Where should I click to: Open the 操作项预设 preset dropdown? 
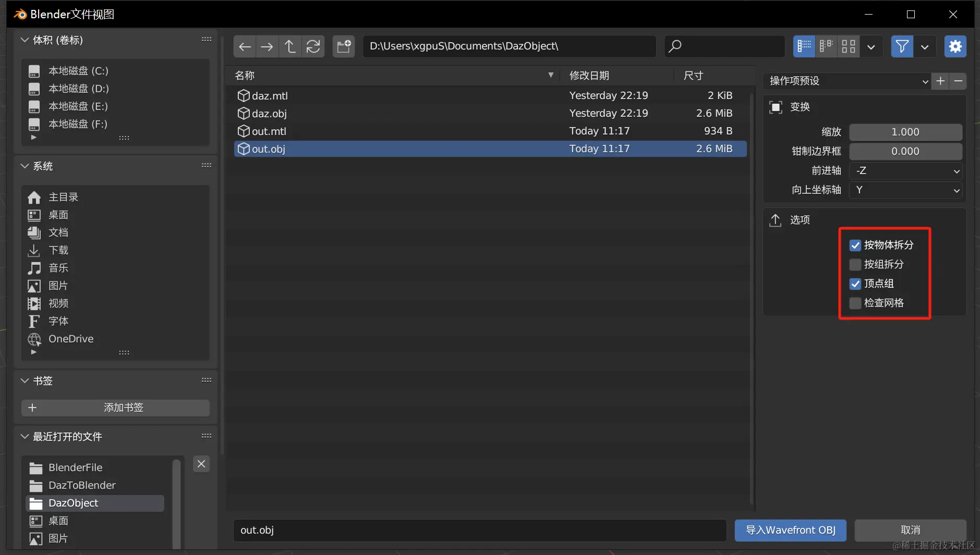click(847, 81)
